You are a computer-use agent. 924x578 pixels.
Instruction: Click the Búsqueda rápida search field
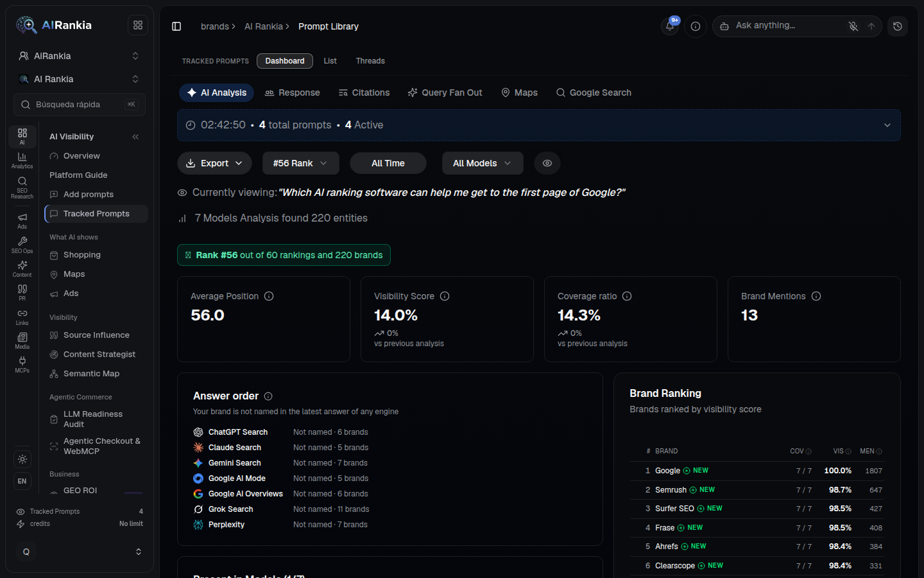(80, 105)
